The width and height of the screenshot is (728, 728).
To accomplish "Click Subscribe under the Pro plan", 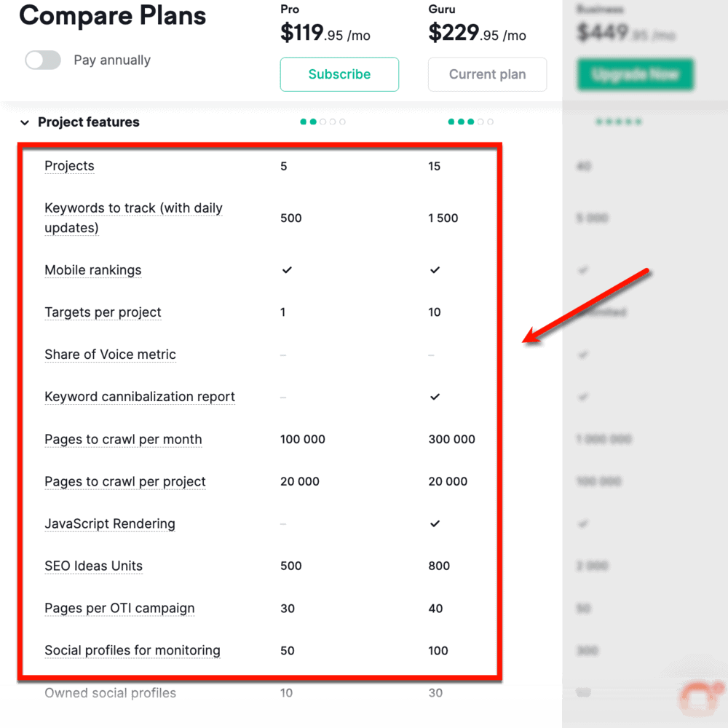I will 339,74.
